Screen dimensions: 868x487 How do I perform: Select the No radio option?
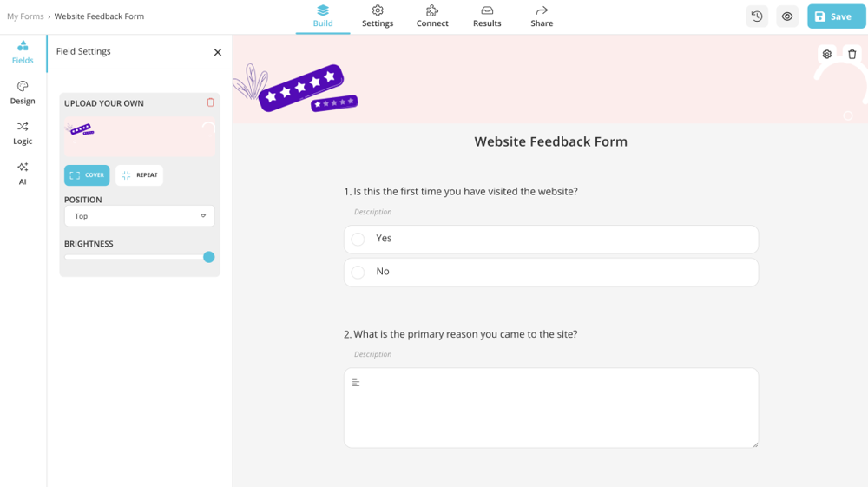click(x=358, y=273)
